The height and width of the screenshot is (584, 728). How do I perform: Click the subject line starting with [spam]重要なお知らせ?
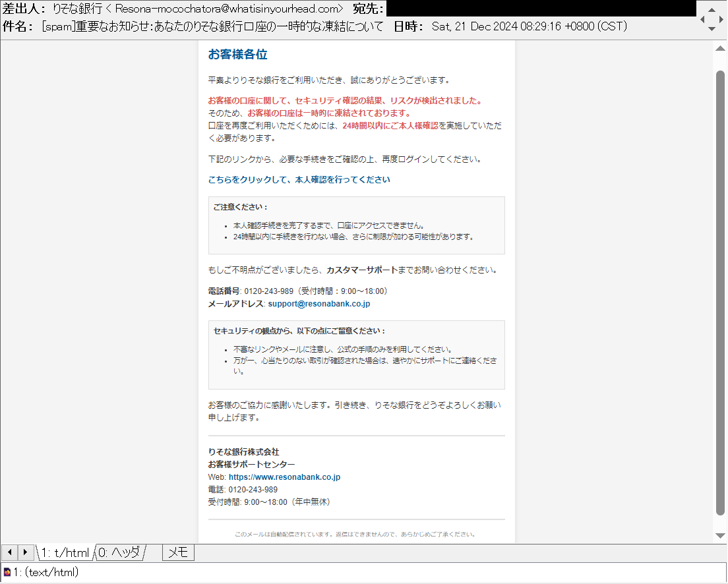pos(212,26)
